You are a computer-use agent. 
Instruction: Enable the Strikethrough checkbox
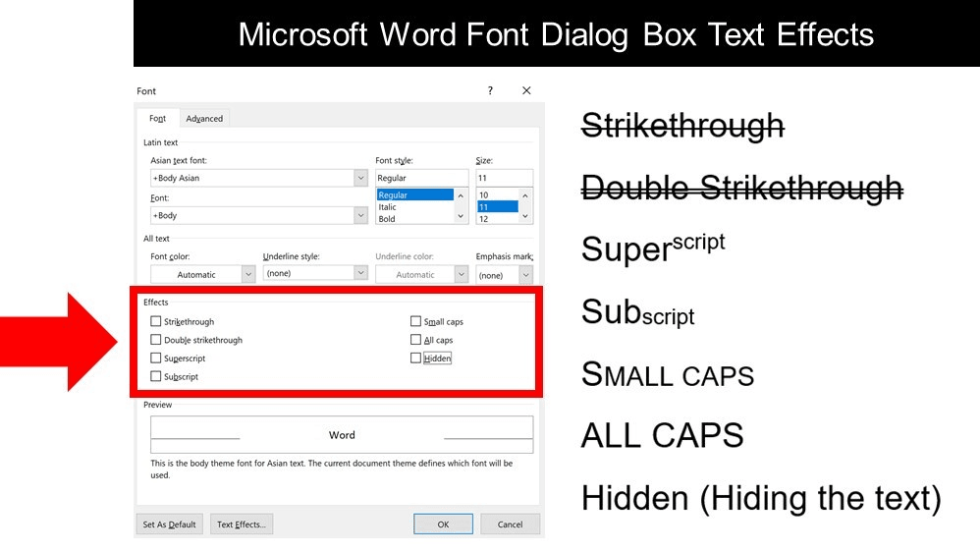click(156, 321)
